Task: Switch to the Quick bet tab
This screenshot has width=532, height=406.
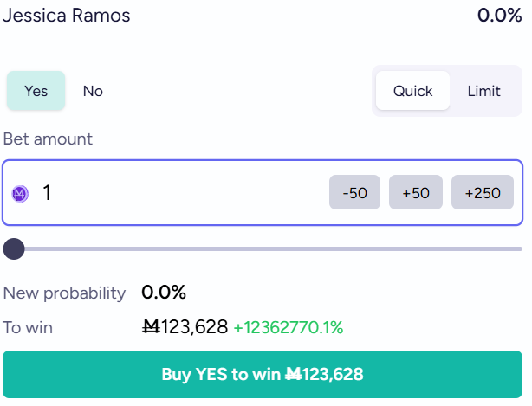Action: 412,91
